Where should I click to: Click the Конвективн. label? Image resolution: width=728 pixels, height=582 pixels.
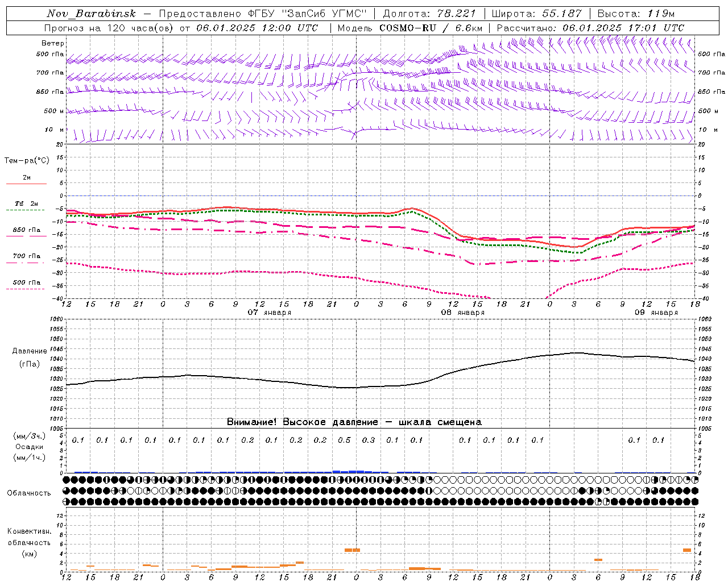click(x=30, y=531)
